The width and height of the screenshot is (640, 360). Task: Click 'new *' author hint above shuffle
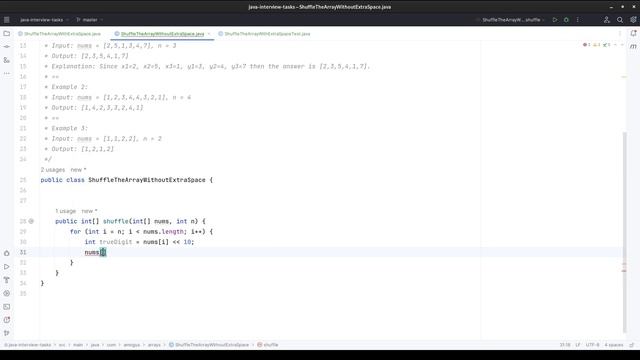(x=89, y=211)
